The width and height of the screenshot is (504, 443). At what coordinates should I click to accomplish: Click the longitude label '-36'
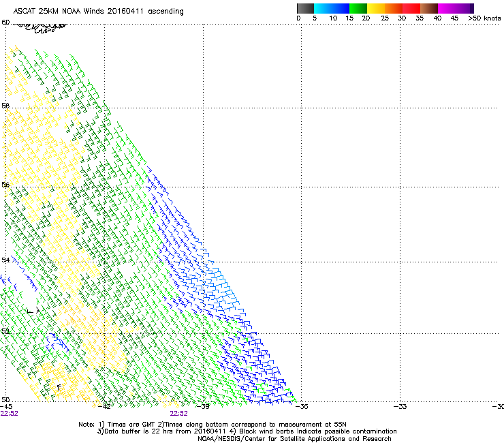[x=302, y=407]
